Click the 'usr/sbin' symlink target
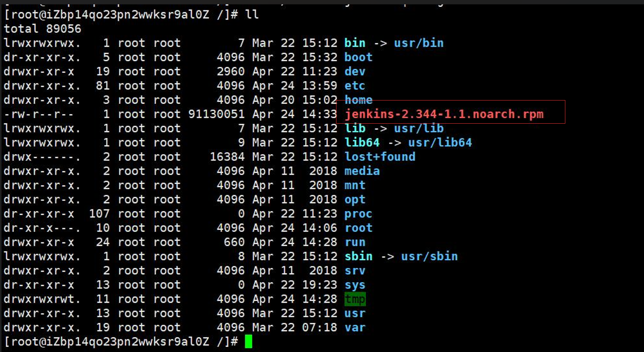Viewport: 644px width, 352px height. pyautogui.click(x=429, y=257)
